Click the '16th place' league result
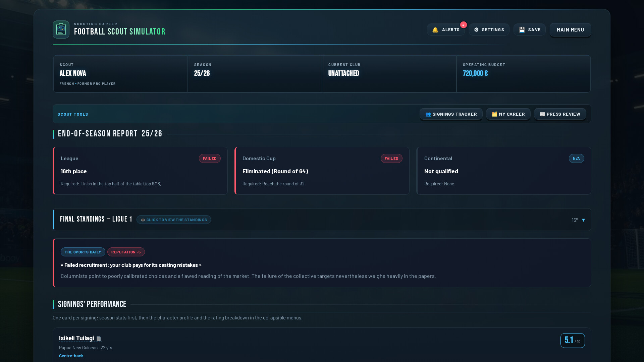644x362 pixels. pyautogui.click(x=74, y=171)
